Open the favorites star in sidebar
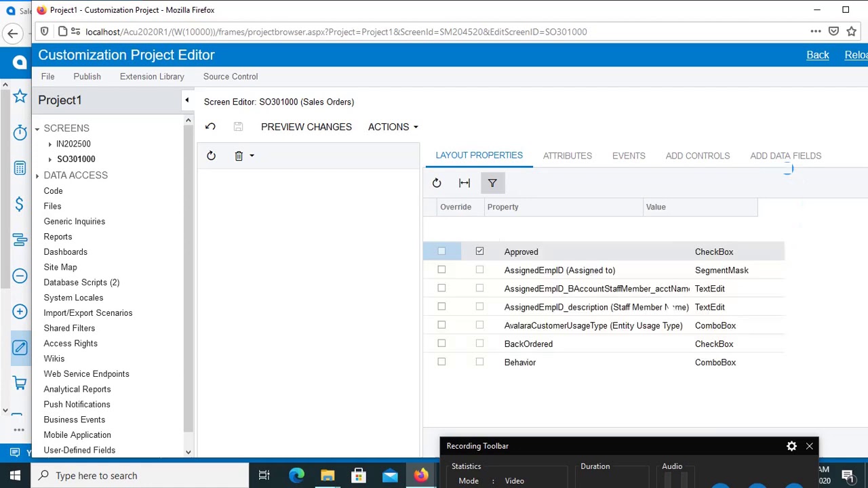This screenshot has height=488, width=868. 20,97
